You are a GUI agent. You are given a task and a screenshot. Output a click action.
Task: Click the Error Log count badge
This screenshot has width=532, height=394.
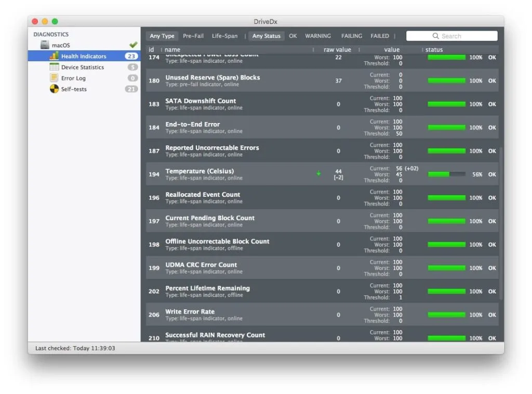[x=132, y=78]
